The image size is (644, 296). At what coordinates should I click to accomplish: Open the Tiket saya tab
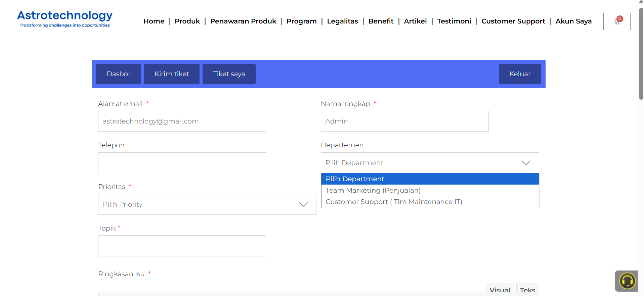point(229,74)
